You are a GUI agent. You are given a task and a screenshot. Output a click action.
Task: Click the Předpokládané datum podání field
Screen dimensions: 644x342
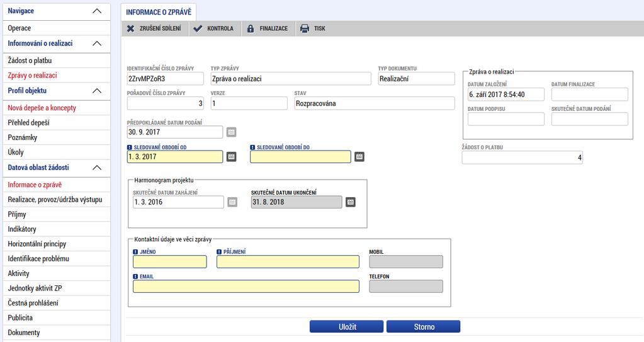(x=175, y=132)
